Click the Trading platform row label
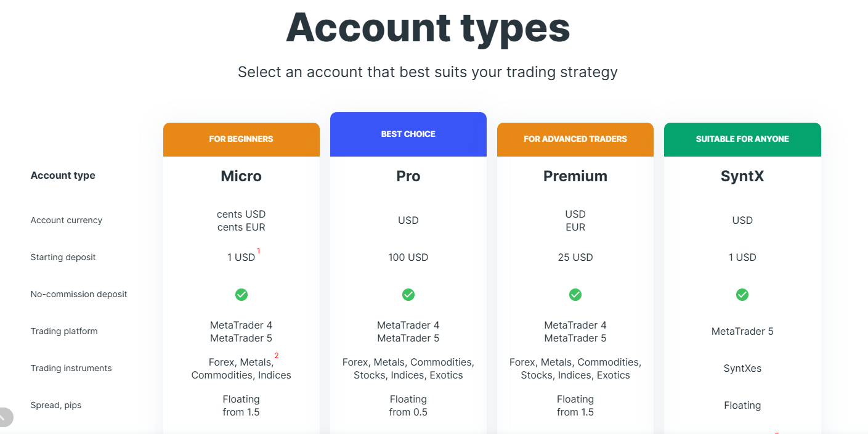The height and width of the screenshot is (434, 868). click(x=64, y=331)
